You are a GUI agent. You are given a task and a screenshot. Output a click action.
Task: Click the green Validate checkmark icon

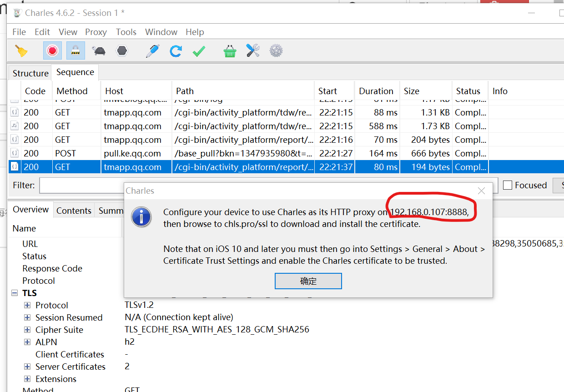pos(198,51)
